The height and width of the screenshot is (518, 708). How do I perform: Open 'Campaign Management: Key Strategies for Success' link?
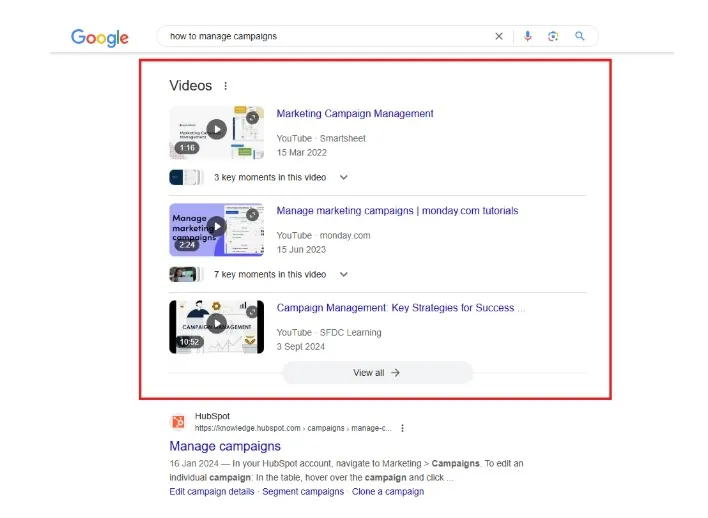point(401,308)
